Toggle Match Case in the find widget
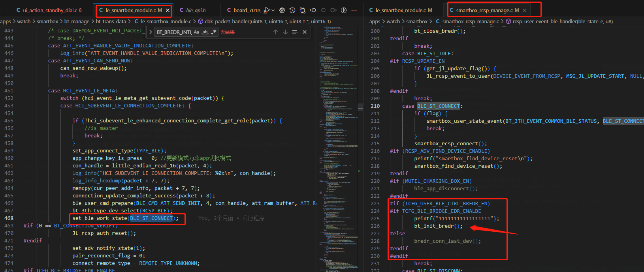This screenshot has width=644, height=272. coord(196,32)
